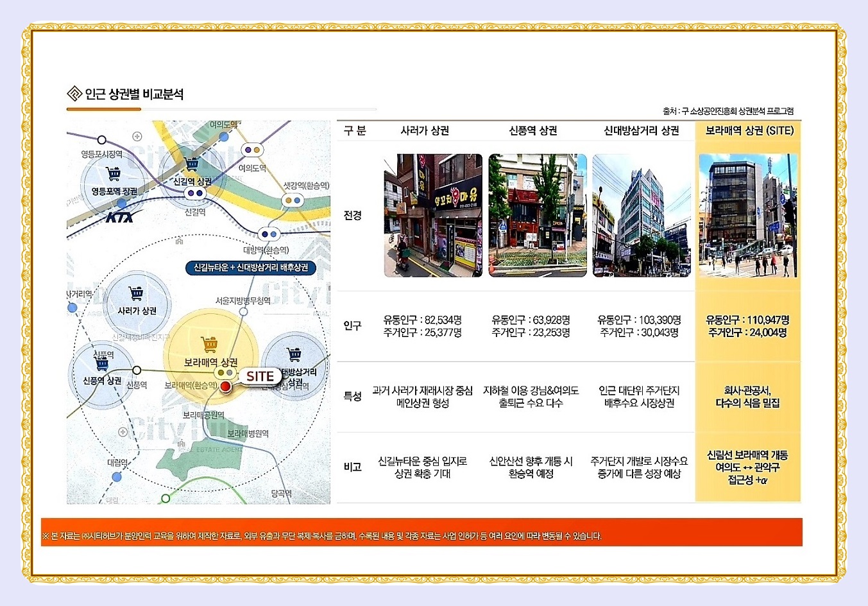Click the 인구 row label

(352, 325)
